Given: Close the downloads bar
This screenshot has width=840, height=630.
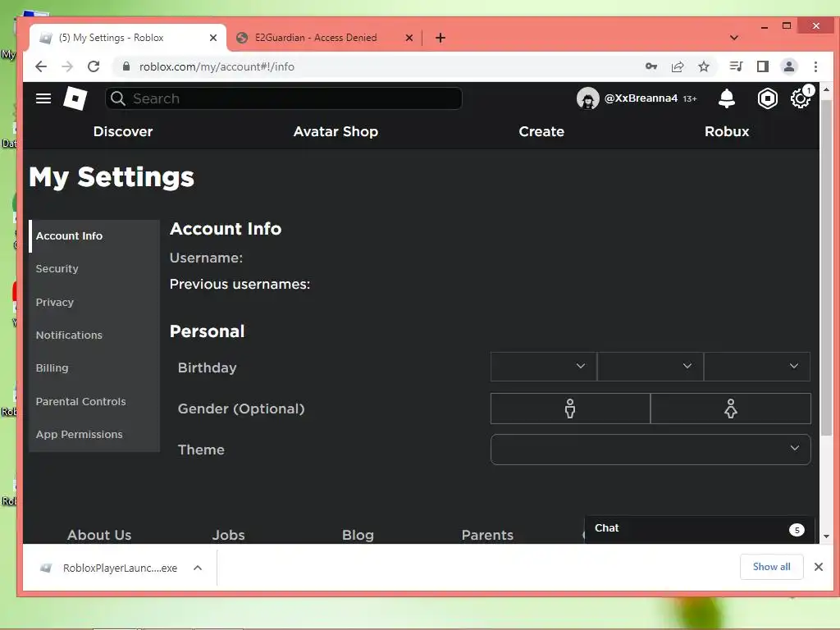Looking at the screenshot, I should pos(819,567).
